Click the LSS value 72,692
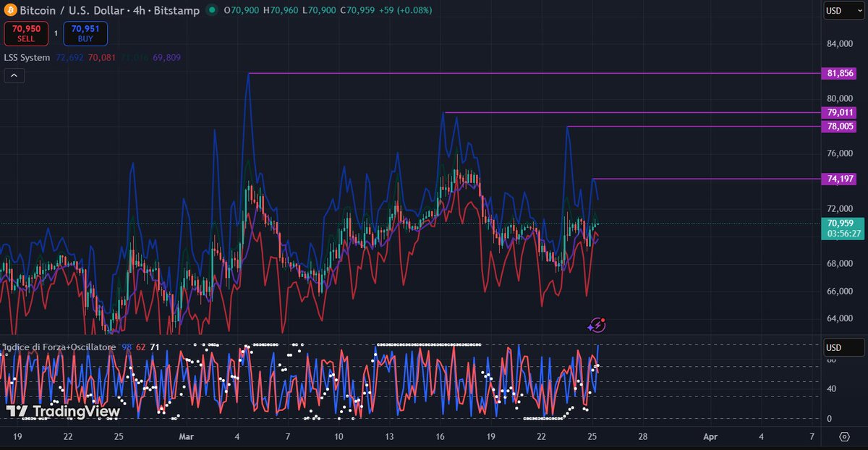The height and width of the screenshot is (450, 868). (x=70, y=57)
